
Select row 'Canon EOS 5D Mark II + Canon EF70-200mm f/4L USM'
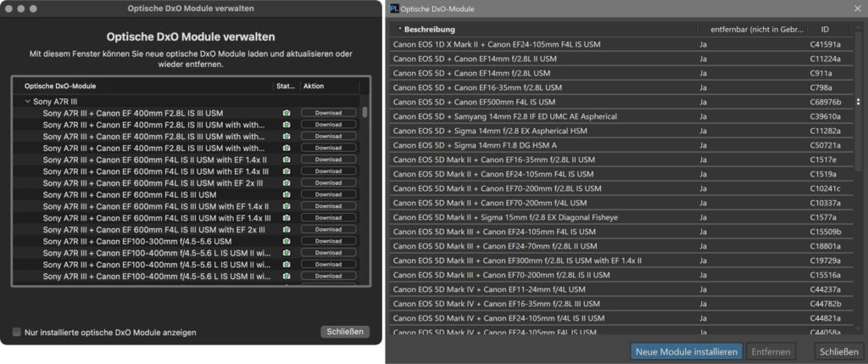[622, 203]
